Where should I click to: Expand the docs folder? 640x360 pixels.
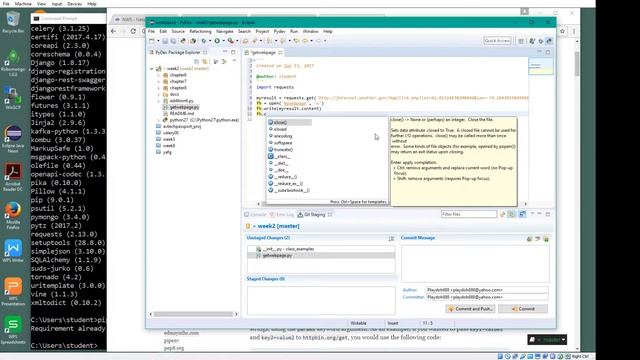point(159,94)
